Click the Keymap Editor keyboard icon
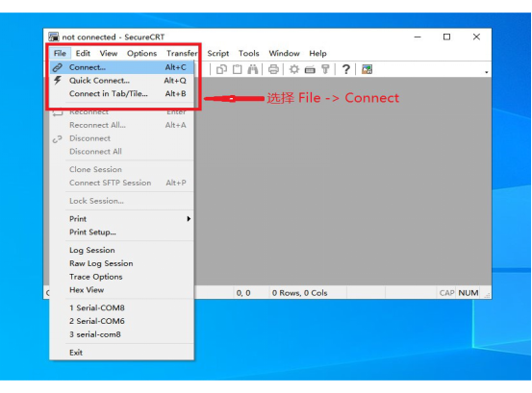The width and height of the screenshot is (532, 393). pyautogui.click(x=310, y=70)
